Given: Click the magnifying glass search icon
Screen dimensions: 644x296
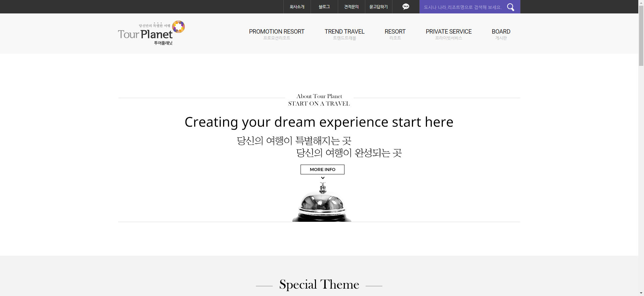Looking at the screenshot, I should [511, 7].
